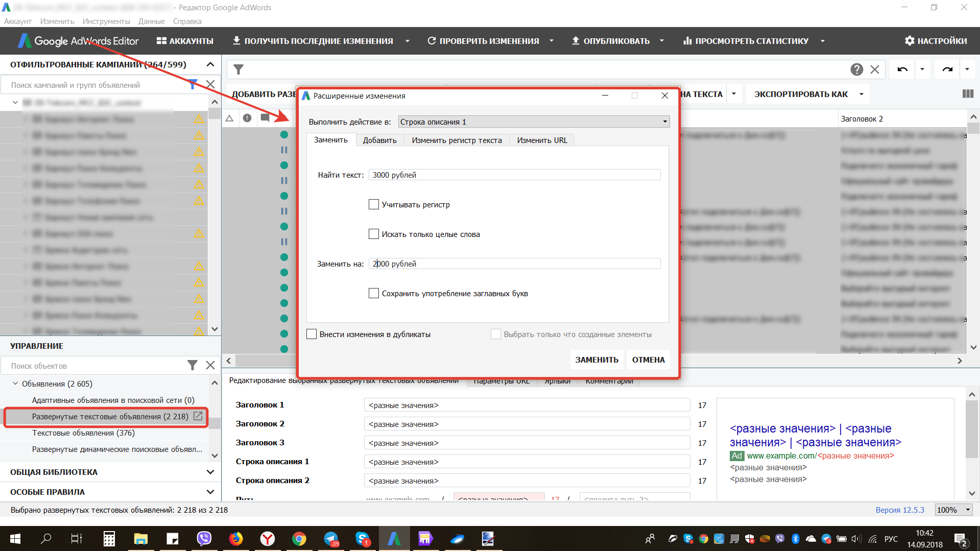Screen dimensions: 980x551
Task: Click 'Найти текст' input field
Action: [x=514, y=175]
